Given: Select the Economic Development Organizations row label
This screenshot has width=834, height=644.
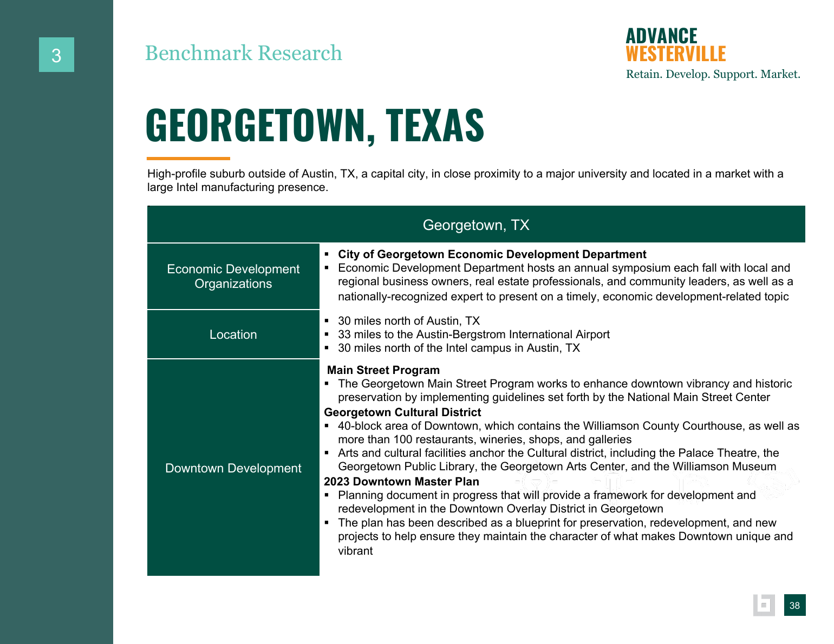Looking at the screenshot, I should pos(233,277).
